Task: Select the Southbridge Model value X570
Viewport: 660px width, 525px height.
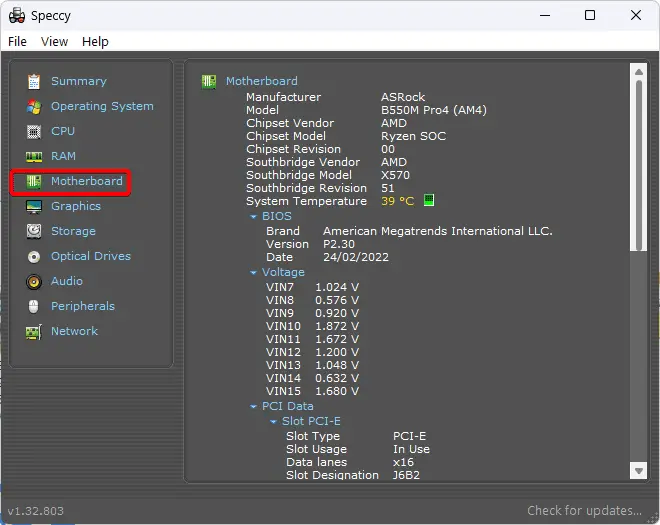Action: [x=395, y=175]
